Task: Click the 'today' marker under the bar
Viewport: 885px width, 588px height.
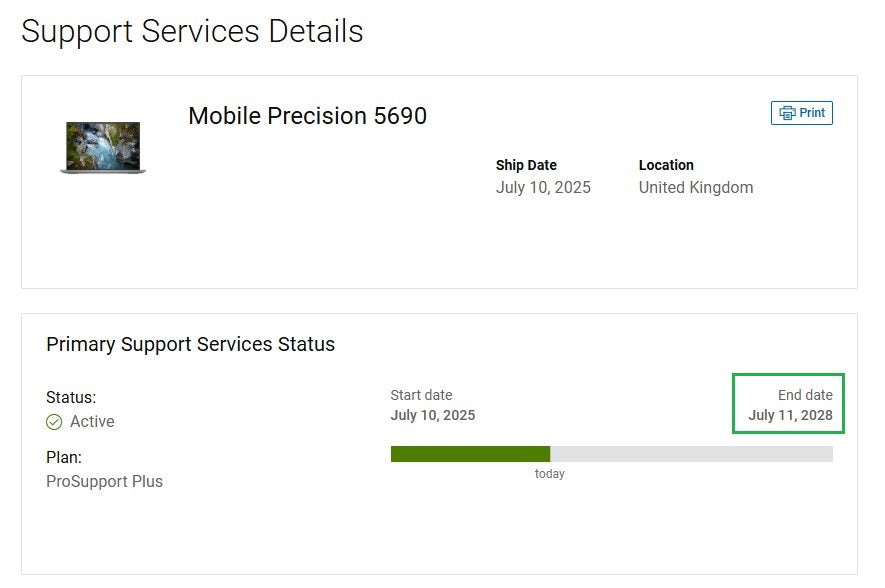Action: click(550, 474)
